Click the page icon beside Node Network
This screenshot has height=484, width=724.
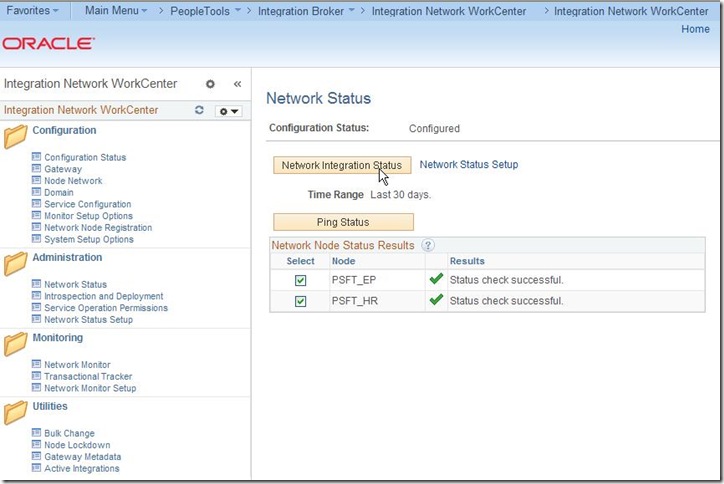[x=36, y=180]
